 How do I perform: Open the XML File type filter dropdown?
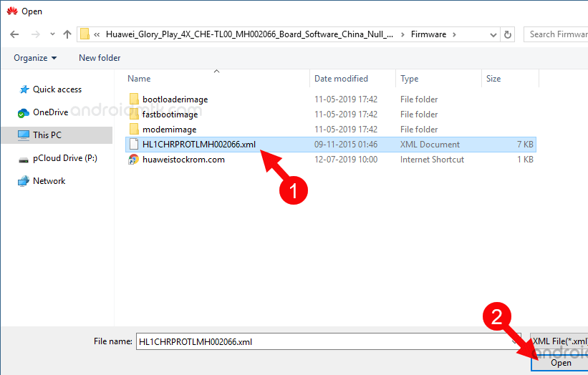pos(559,341)
